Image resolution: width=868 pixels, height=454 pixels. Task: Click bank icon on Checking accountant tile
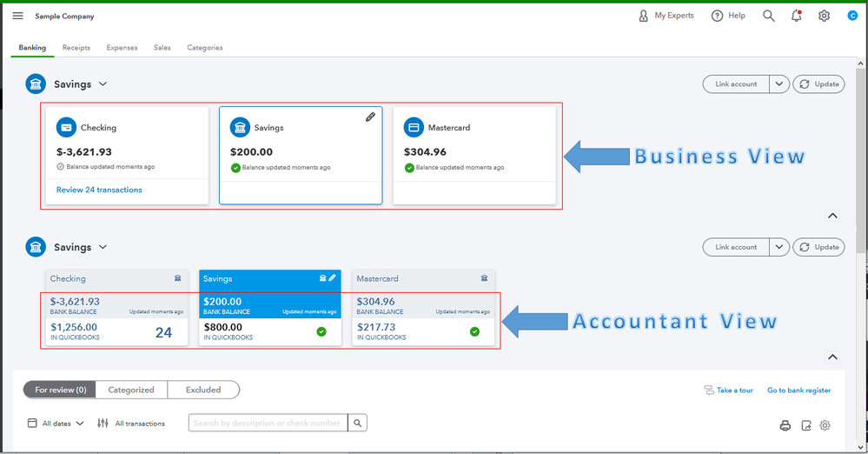click(178, 278)
